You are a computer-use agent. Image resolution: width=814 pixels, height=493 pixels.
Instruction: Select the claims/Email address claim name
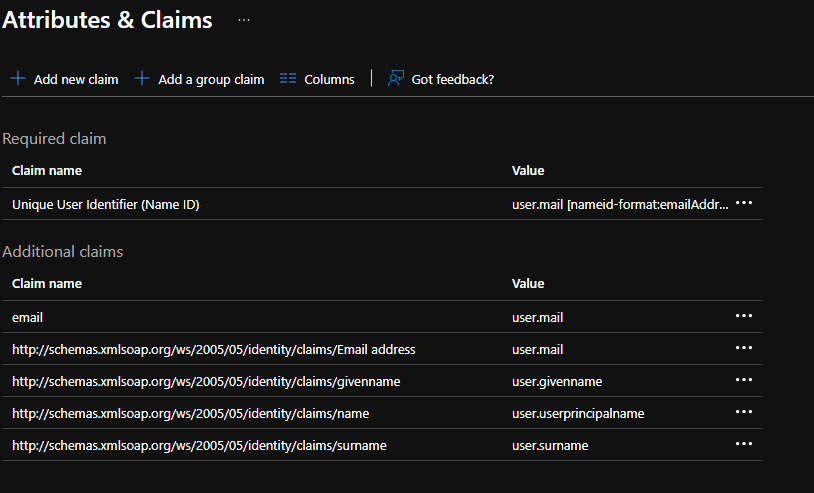(214, 350)
